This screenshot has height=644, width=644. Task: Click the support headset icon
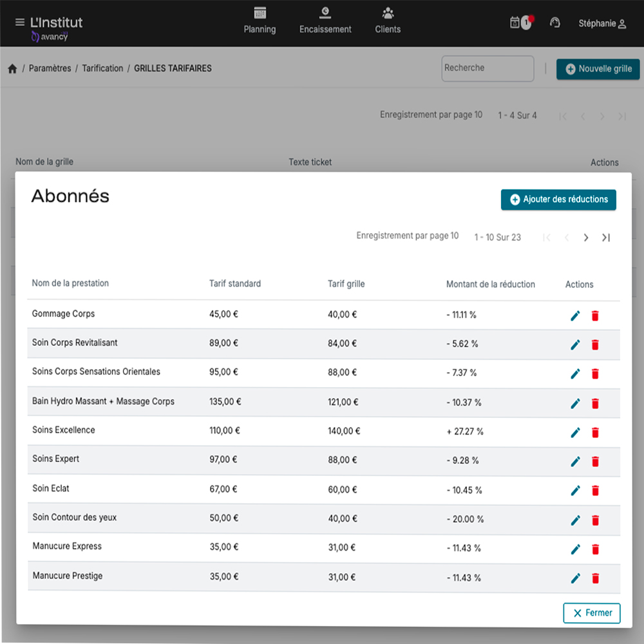[x=554, y=23]
